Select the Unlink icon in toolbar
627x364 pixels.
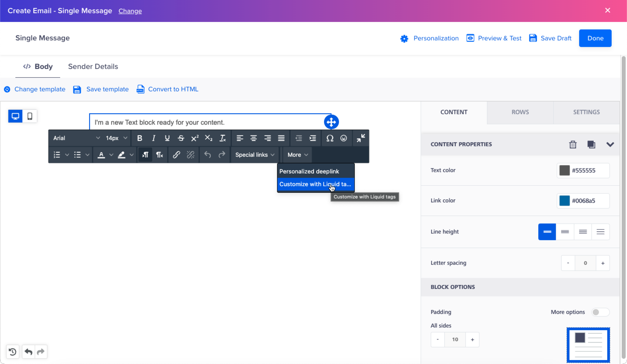click(x=191, y=155)
